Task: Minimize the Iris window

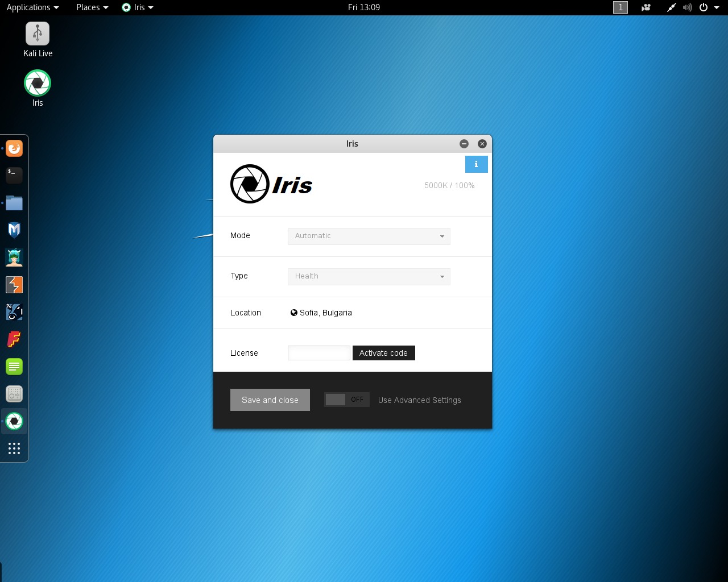Action: coord(464,144)
